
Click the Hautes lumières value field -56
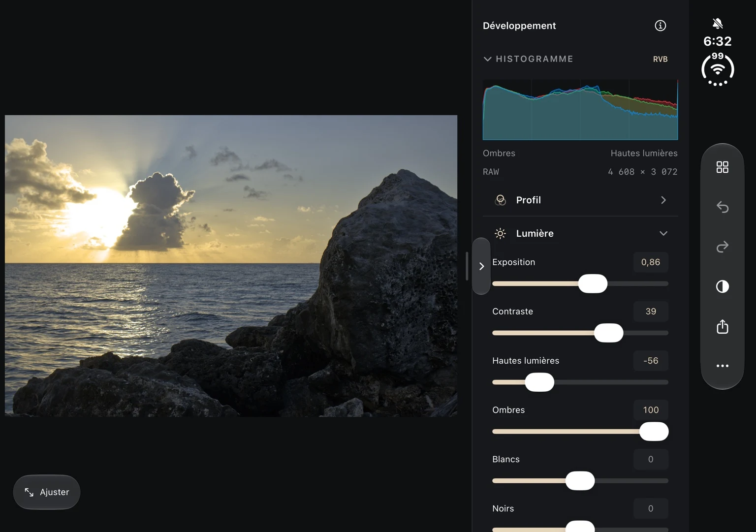[651, 361]
